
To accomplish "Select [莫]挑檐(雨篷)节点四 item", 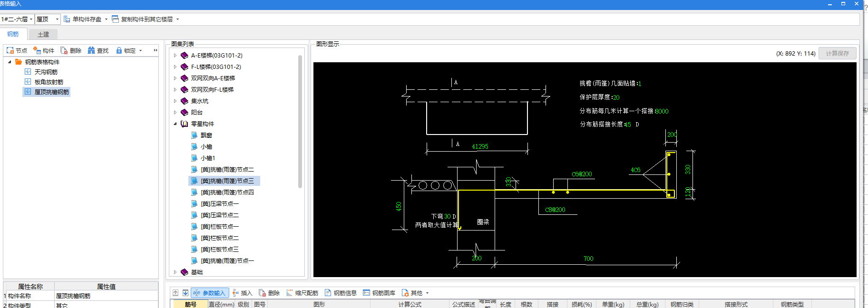I will tap(227, 192).
